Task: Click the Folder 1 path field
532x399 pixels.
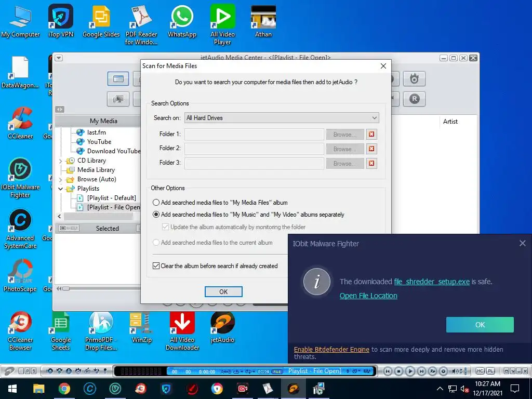Action: 254,134
